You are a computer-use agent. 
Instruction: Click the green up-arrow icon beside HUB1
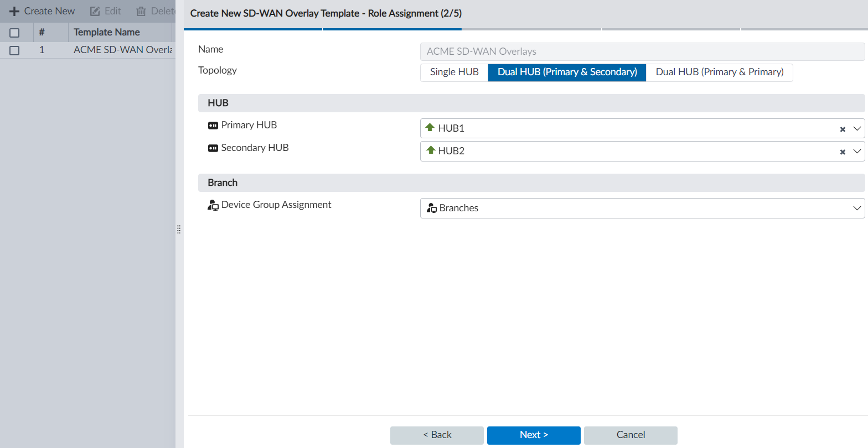(x=430, y=128)
